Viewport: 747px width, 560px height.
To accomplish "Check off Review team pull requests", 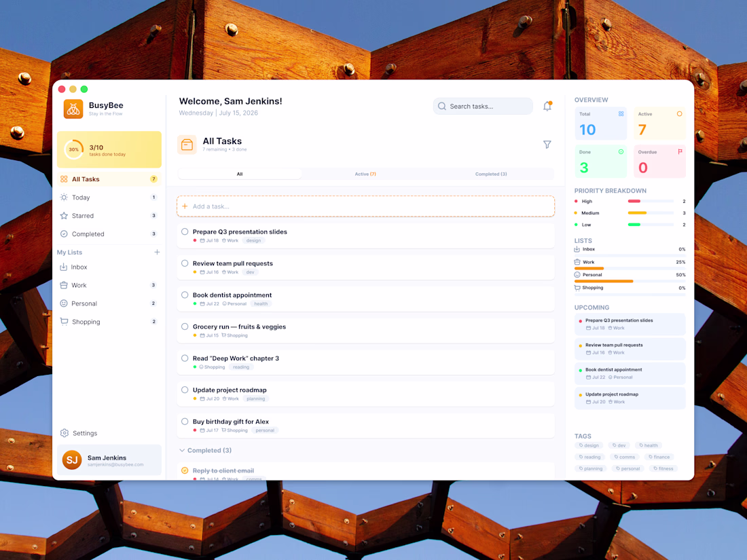I will point(185,263).
